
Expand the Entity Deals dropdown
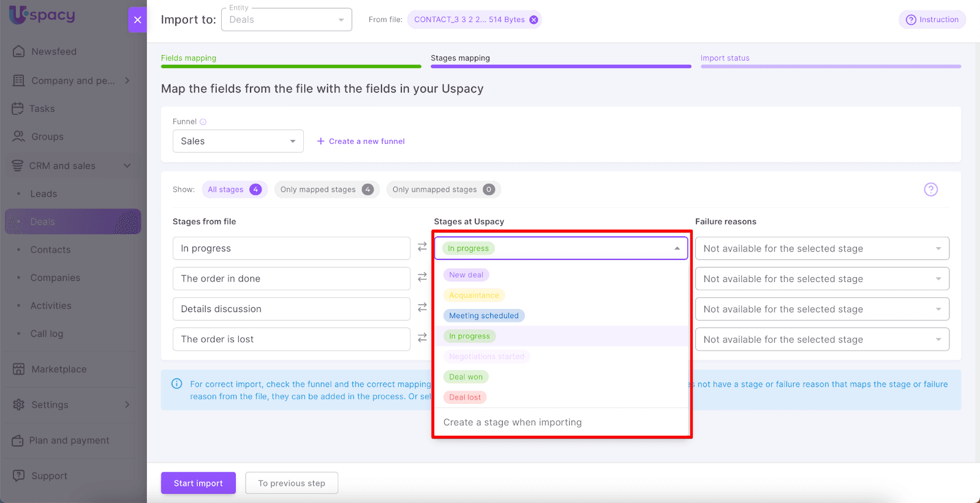[286, 20]
